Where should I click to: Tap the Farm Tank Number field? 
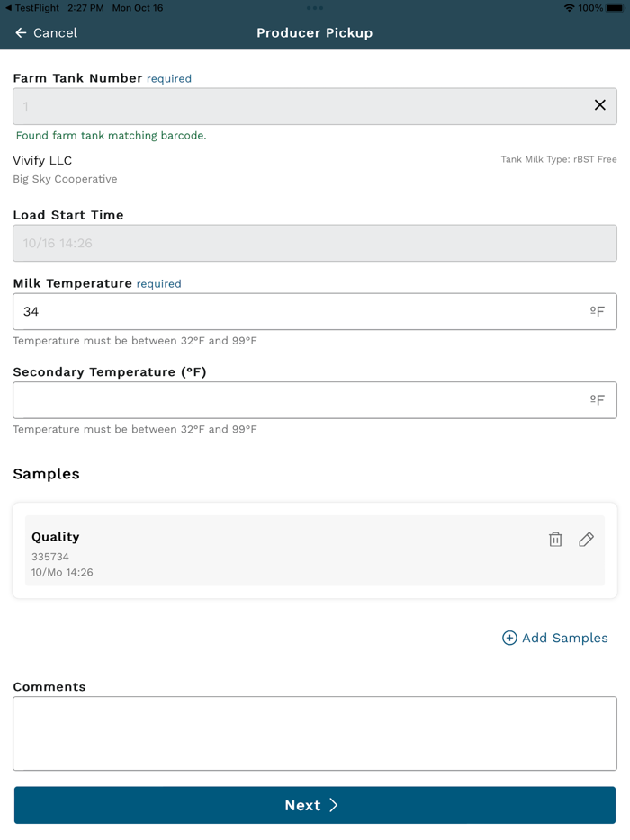click(297, 106)
